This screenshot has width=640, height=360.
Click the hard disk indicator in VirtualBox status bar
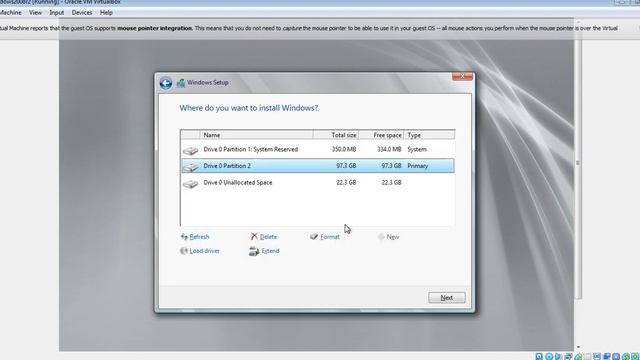[539, 356]
